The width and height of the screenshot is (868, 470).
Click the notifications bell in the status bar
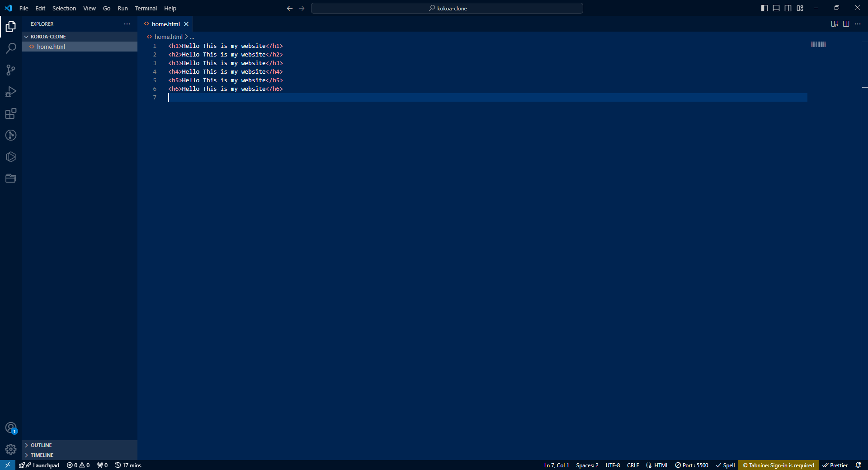[858, 465]
